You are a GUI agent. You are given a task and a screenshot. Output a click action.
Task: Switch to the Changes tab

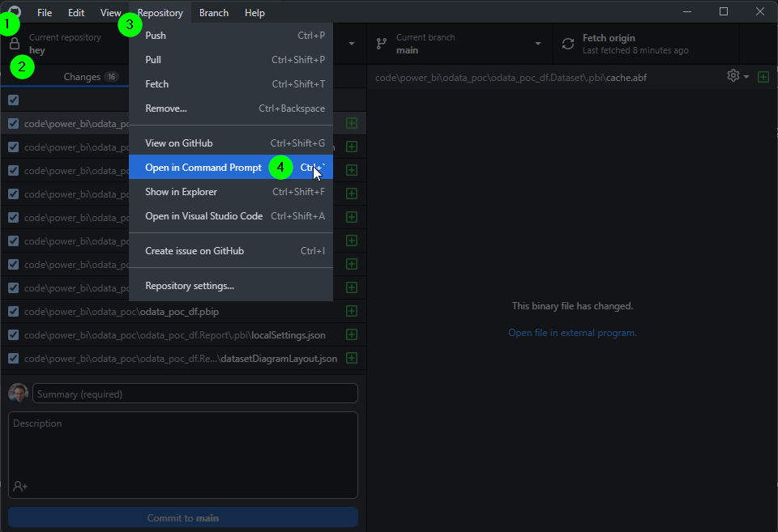(90, 77)
